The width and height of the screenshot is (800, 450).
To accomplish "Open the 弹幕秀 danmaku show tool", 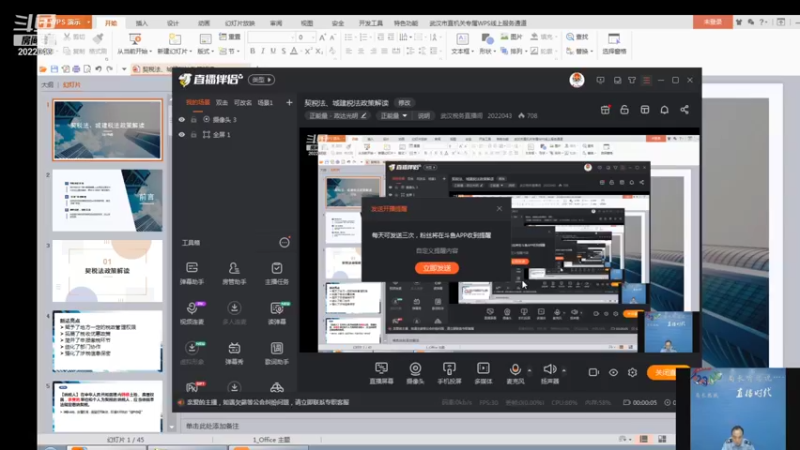I will [234, 353].
